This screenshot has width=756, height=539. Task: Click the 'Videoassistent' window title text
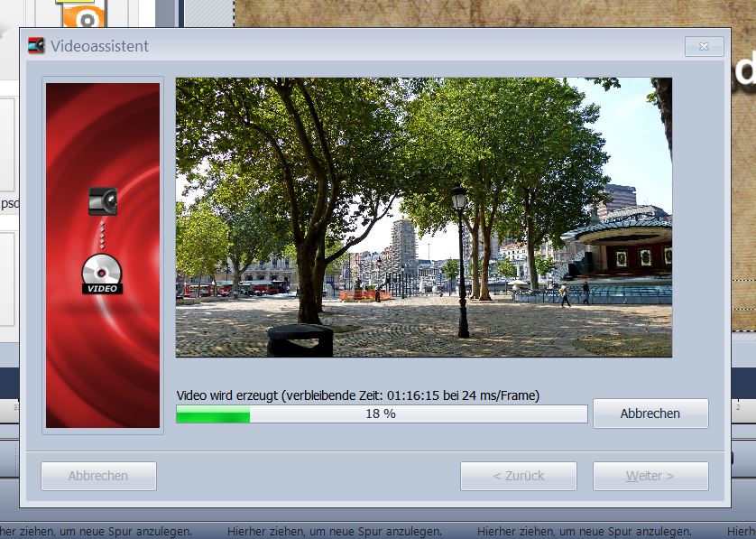pos(99,46)
